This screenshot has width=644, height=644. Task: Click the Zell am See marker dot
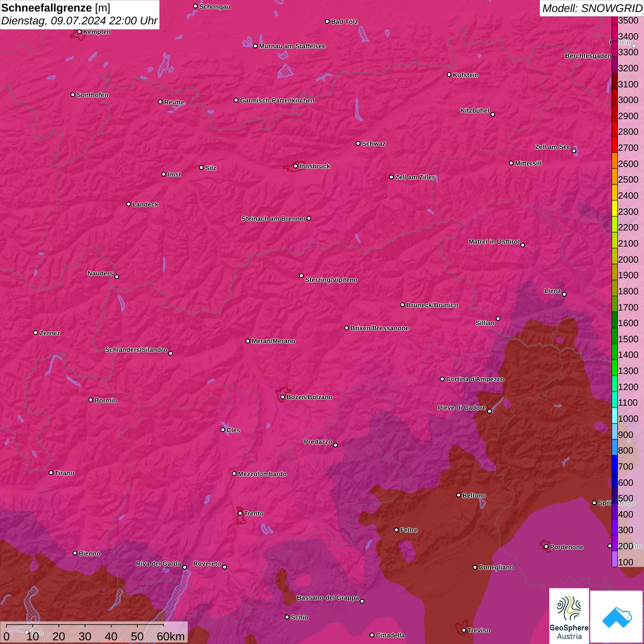[x=574, y=151]
